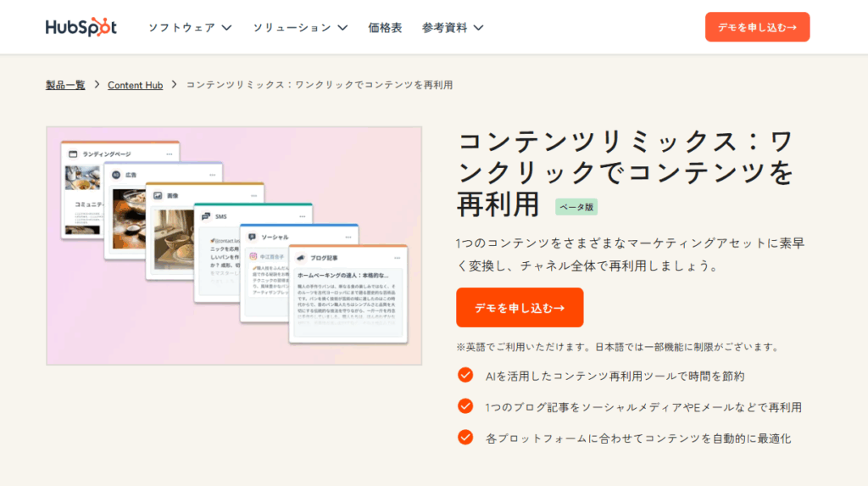Open the ソーシャル card options dots
868x486 pixels.
(348, 237)
